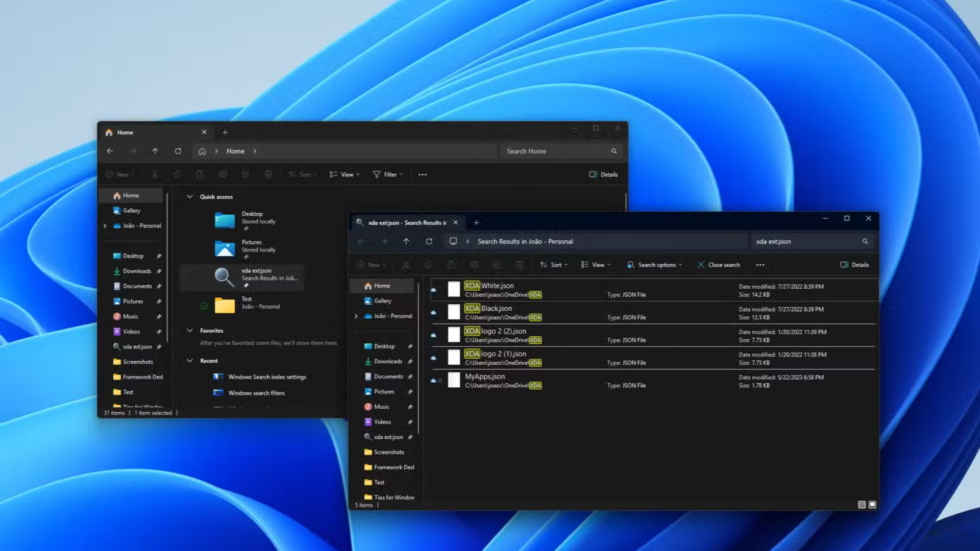Click the up-one-level arrow in the Home window
This screenshot has height=551, width=980.
point(156,151)
